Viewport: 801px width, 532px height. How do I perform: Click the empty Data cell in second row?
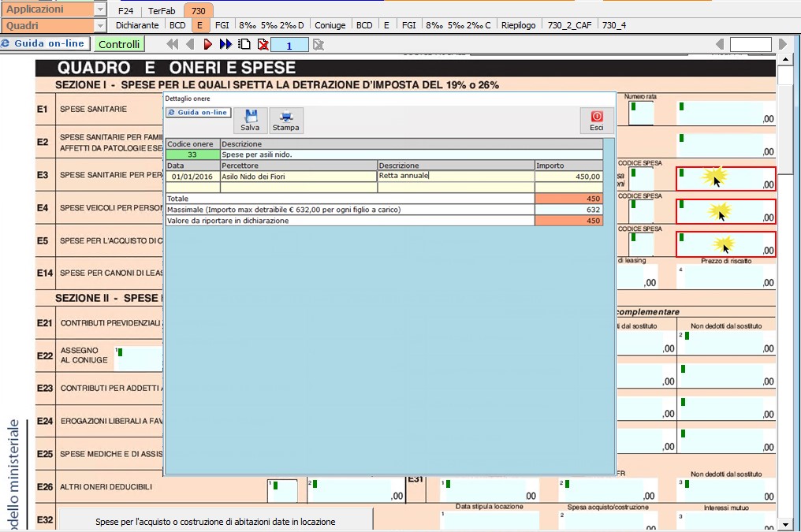[x=192, y=188]
